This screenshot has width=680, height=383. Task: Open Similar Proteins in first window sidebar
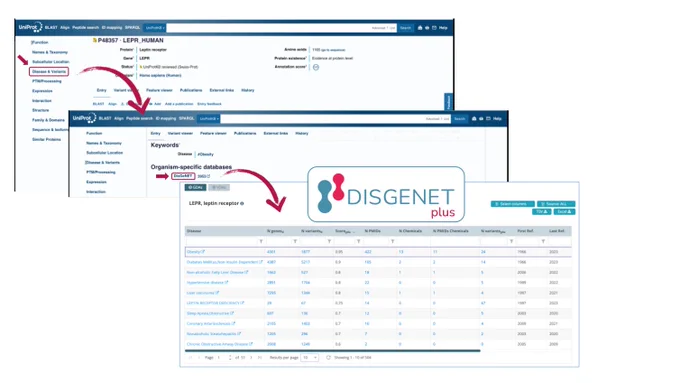click(x=46, y=140)
